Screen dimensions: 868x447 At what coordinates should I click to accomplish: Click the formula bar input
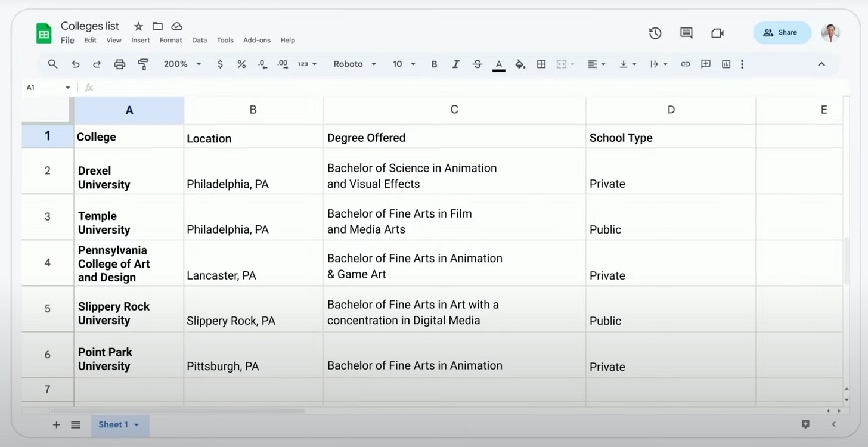[471, 88]
